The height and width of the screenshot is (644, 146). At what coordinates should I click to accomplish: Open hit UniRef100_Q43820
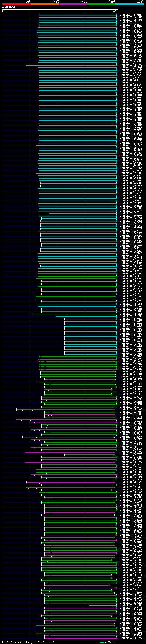point(131,25)
